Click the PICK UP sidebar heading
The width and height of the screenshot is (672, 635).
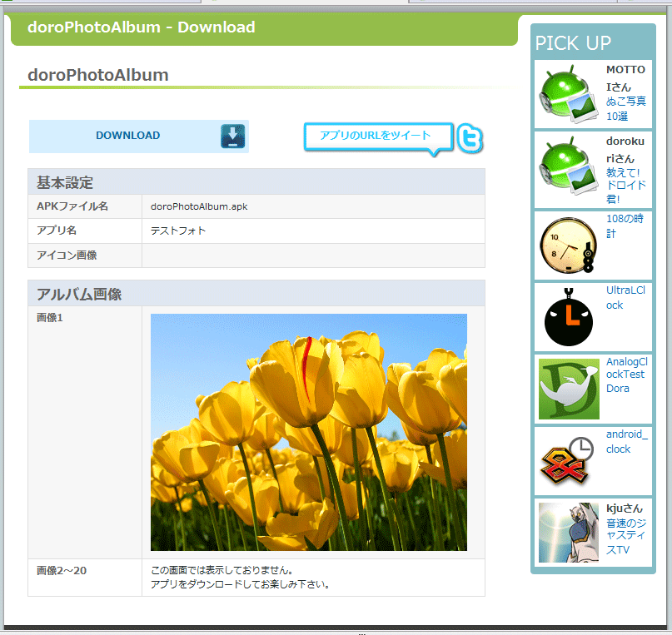[x=573, y=42]
